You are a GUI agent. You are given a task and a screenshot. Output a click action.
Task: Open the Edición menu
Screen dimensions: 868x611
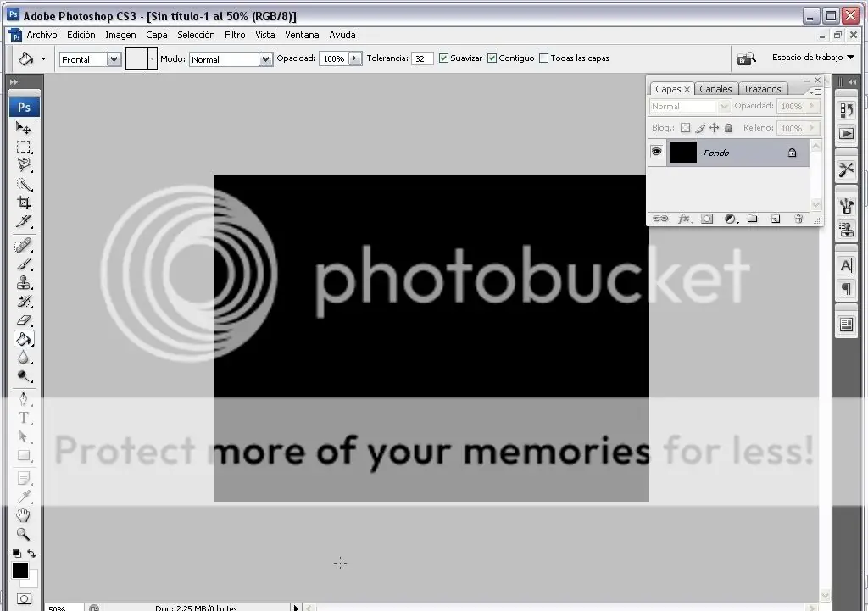[81, 35]
